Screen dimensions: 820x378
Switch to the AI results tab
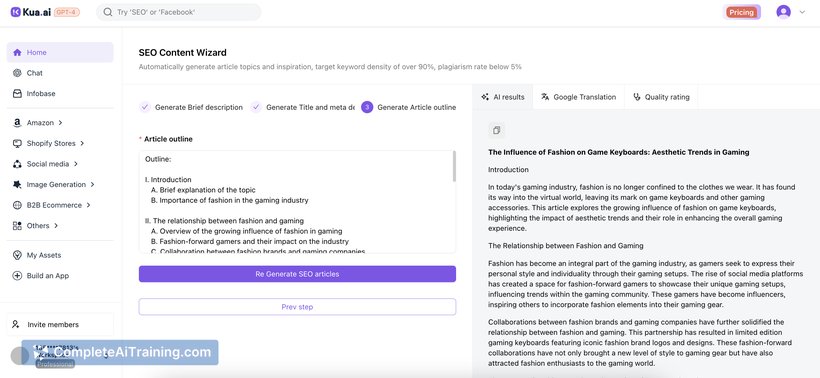tap(503, 97)
